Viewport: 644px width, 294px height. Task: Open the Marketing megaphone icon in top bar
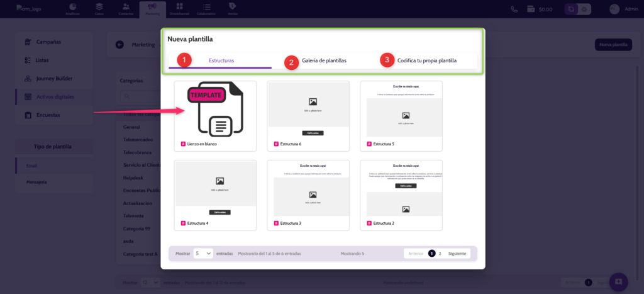coord(152,7)
